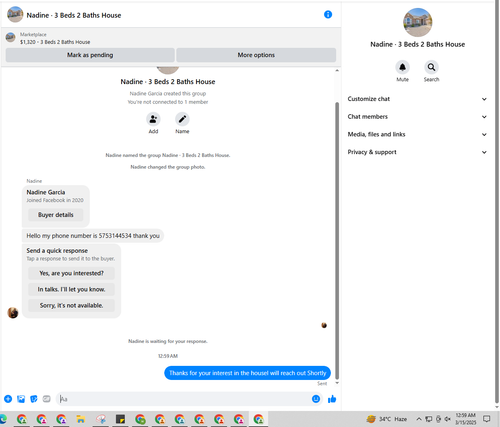The image size is (500, 427).
Task: Click right panel title Nadine · 3 Beds 2 Baths House
Action: (417, 44)
